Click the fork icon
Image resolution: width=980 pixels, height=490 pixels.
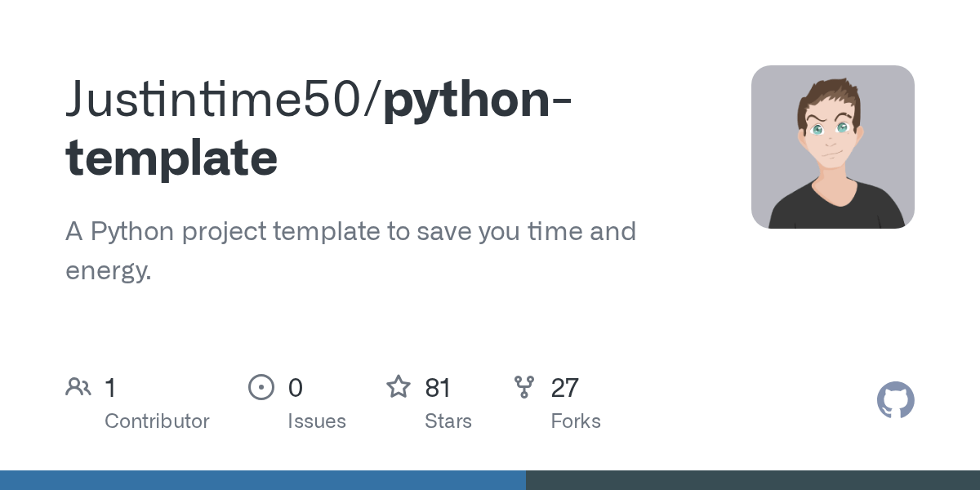point(524,387)
